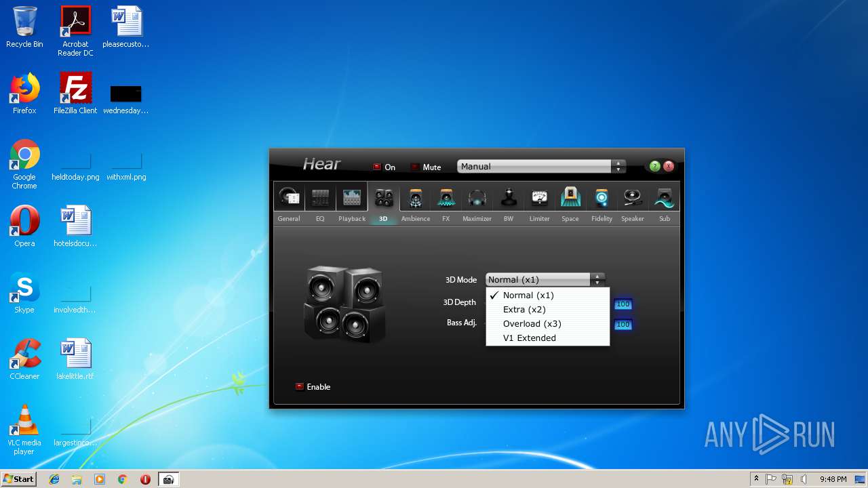Screen dimensions: 868x488
Task: Open the Space tab icon
Action: pyautogui.click(x=570, y=197)
